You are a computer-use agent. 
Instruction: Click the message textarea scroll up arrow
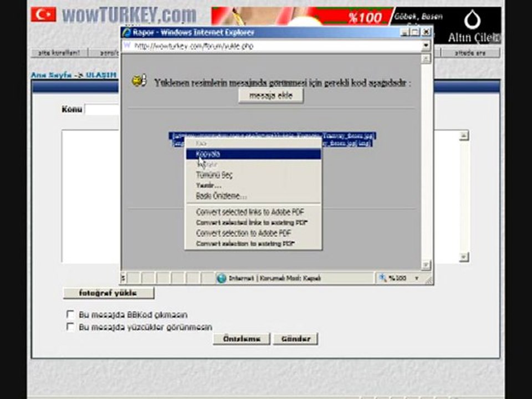464,135
